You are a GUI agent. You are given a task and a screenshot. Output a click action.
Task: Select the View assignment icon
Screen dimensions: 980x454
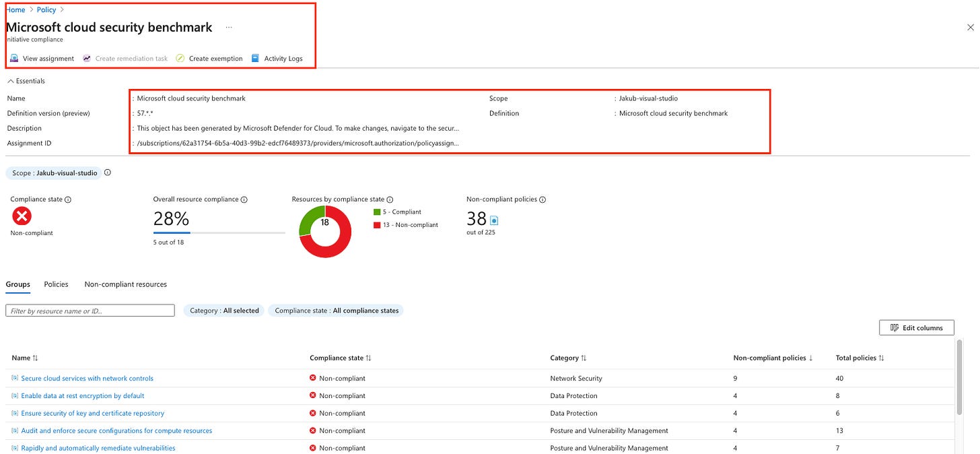coord(13,59)
